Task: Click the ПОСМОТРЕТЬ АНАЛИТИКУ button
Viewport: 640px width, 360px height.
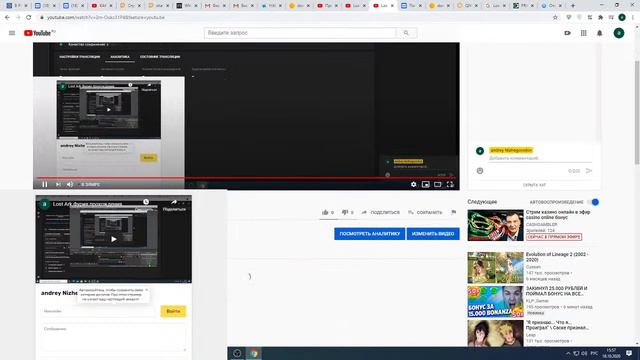Action: click(x=369, y=234)
